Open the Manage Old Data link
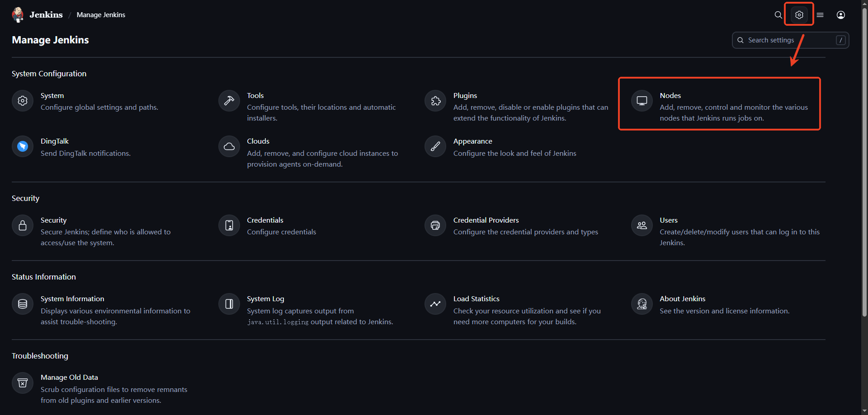 click(x=69, y=378)
